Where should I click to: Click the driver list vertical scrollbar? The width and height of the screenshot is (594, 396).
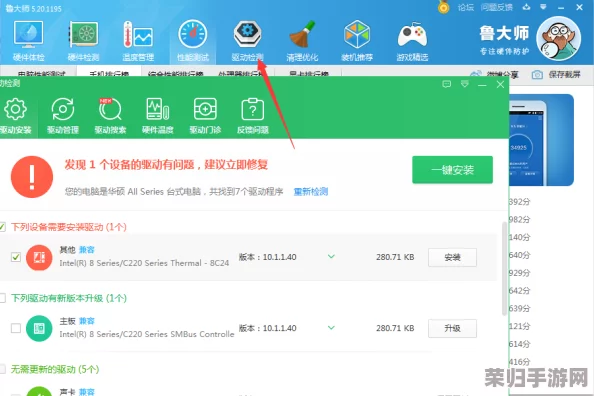pyautogui.click(x=504, y=269)
